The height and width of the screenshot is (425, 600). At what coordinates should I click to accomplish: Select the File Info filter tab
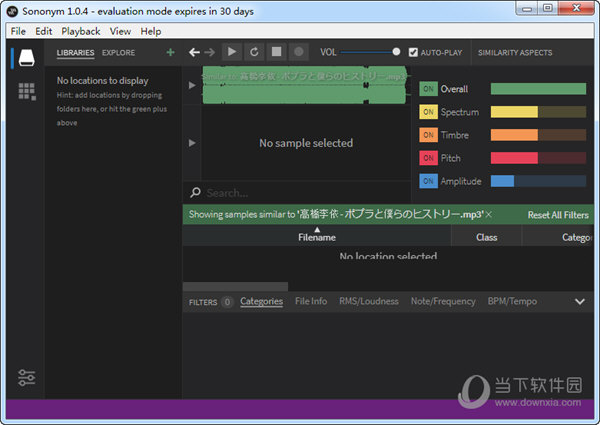[x=311, y=301]
